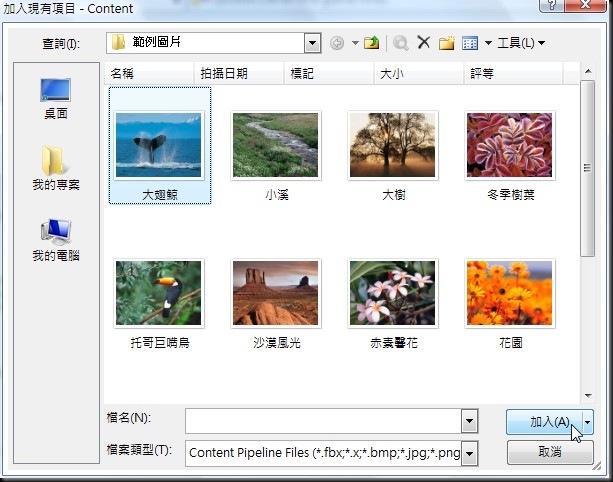Open 桌面 in the places bar
This screenshot has width=613, height=482.
pyautogui.click(x=56, y=99)
